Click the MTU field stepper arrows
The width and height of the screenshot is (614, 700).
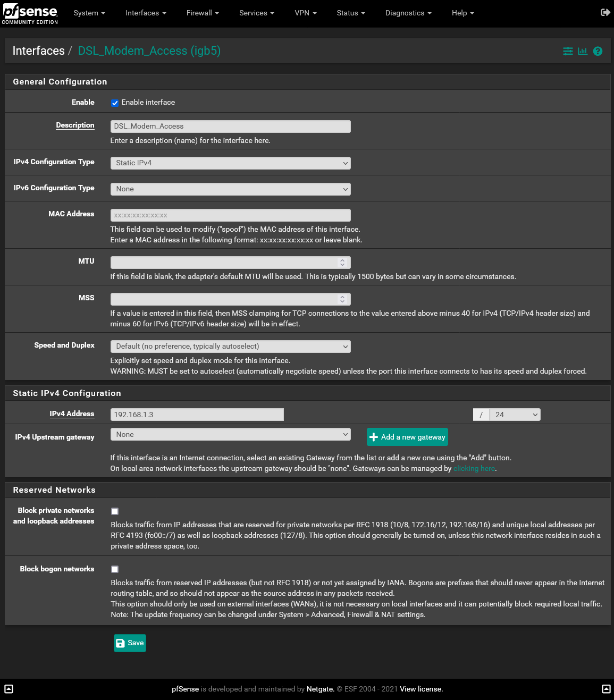(342, 263)
